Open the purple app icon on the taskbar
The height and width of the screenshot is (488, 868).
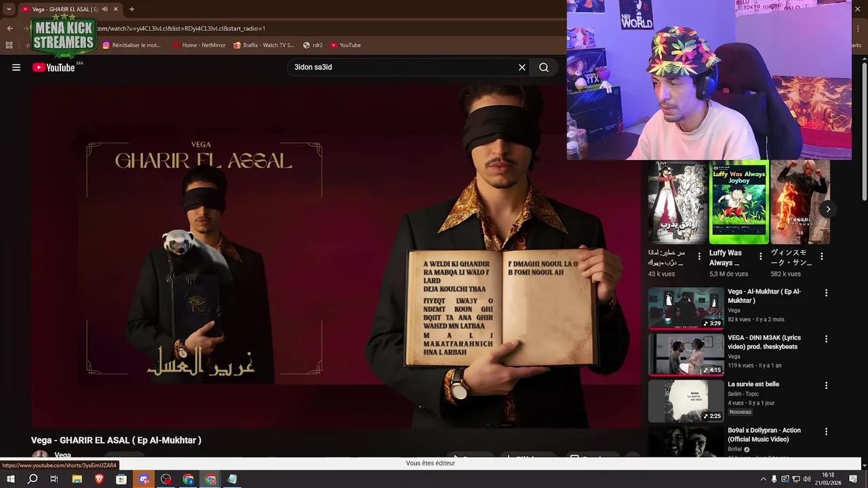click(144, 479)
